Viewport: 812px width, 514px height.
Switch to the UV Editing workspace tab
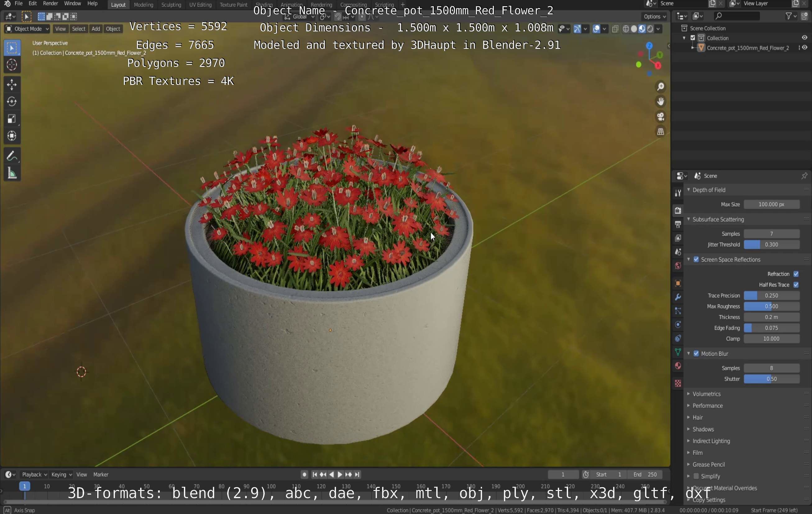[x=200, y=5]
